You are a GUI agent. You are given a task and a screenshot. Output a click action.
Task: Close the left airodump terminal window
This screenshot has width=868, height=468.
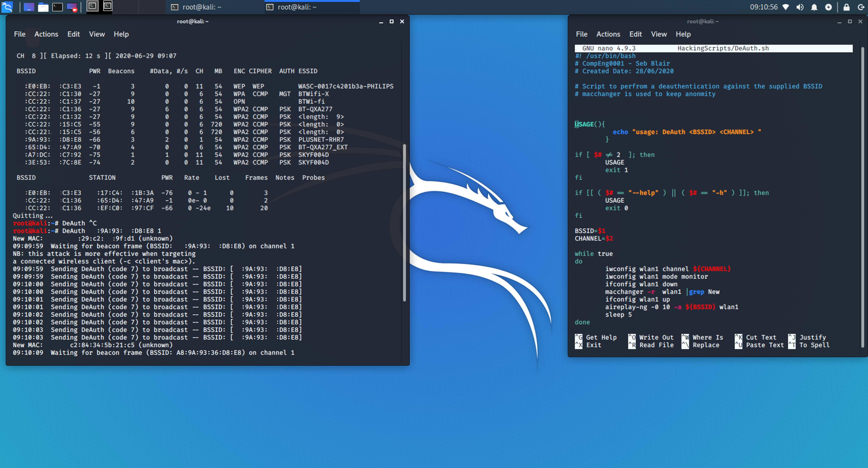(x=402, y=21)
